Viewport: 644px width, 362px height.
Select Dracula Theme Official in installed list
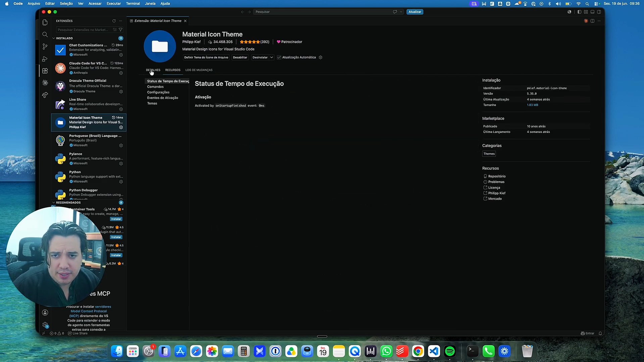[x=89, y=86]
